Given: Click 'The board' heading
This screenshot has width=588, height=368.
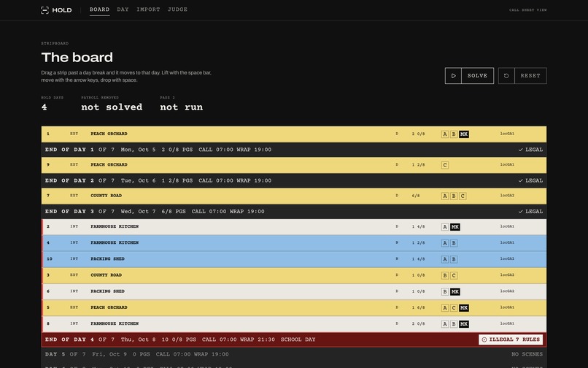Looking at the screenshot, I should click(77, 58).
